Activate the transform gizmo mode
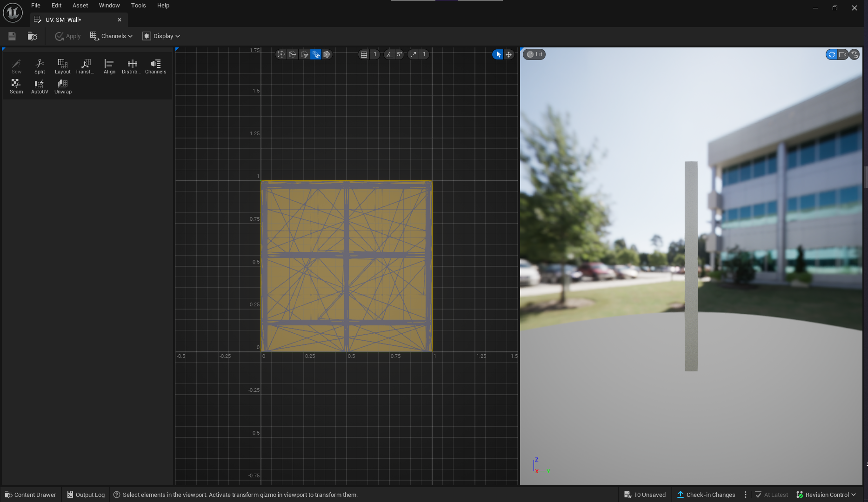 (509, 54)
